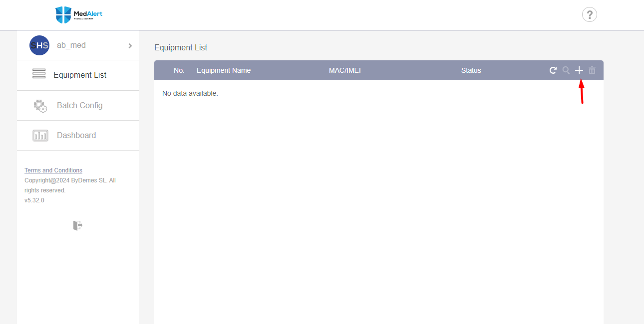Open the ab_med account name

click(x=71, y=45)
